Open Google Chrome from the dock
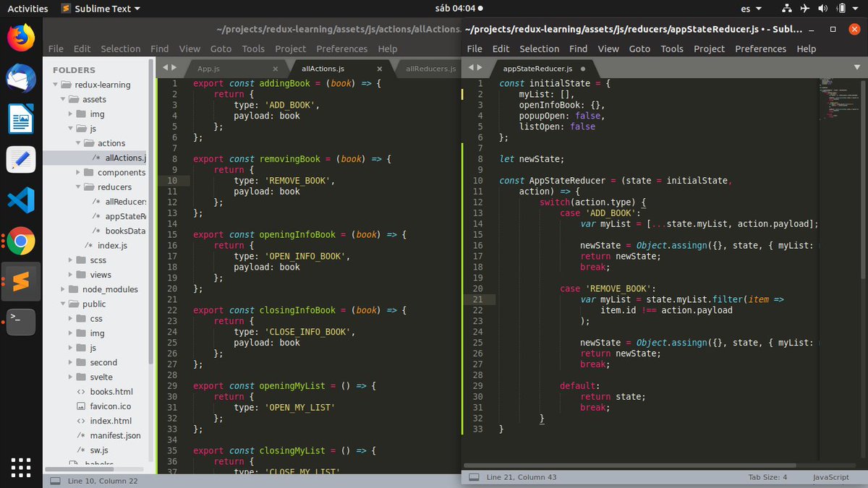The width and height of the screenshot is (868, 488). [x=21, y=241]
